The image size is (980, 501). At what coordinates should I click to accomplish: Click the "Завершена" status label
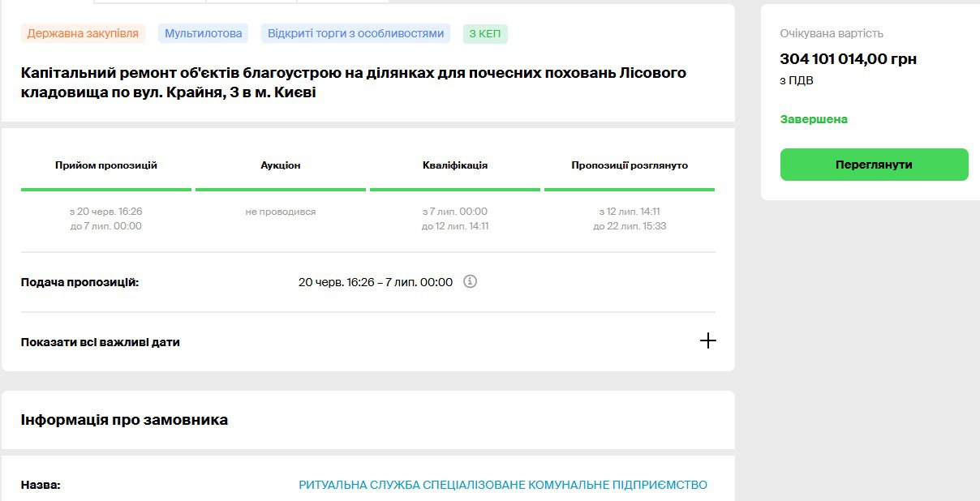814,119
